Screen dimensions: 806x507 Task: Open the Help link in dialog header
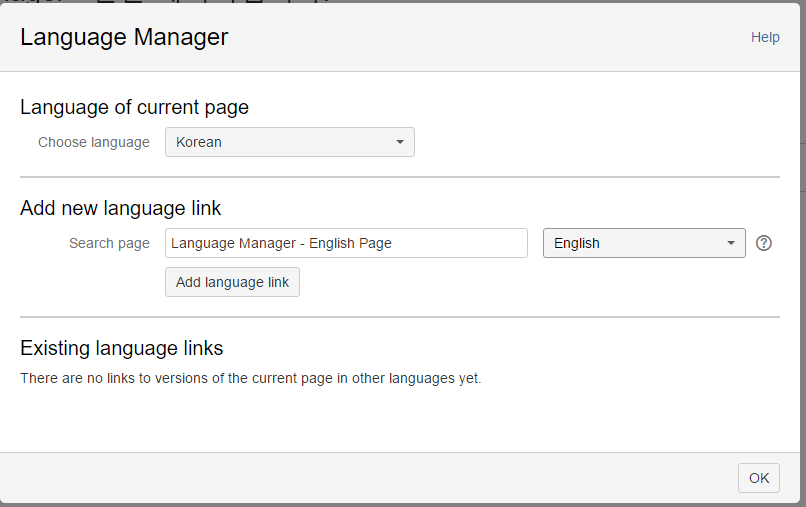pos(765,37)
